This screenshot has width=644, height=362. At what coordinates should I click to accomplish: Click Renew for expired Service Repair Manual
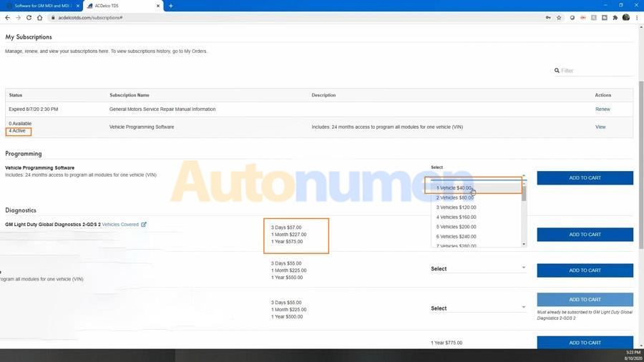(x=602, y=109)
